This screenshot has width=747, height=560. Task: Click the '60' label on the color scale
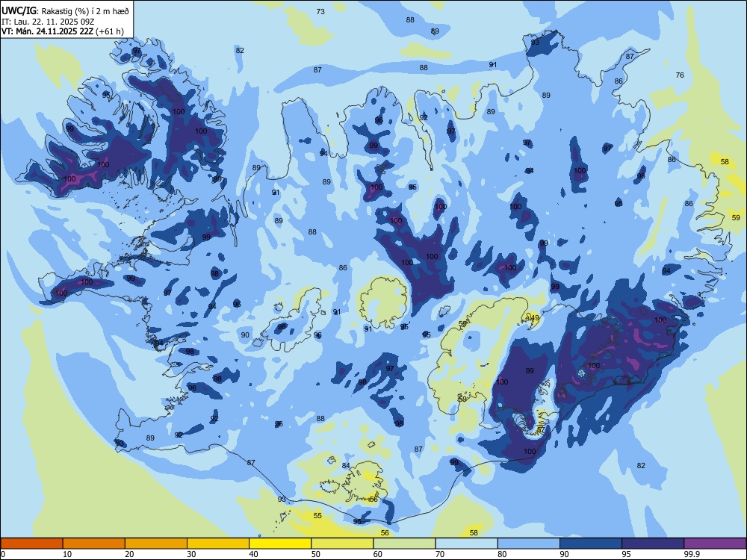pyautogui.click(x=378, y=554)
